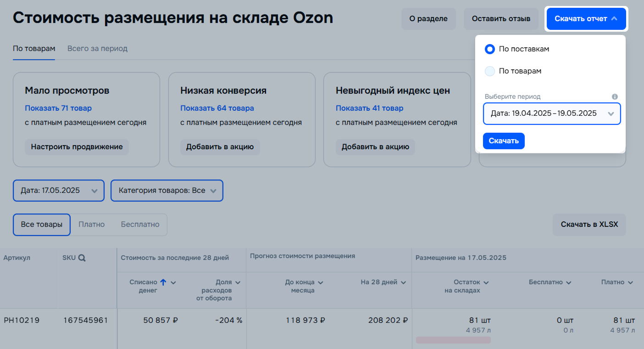This screenshot has width=644, height=349.
Task: Select the По поставкам radio option
Action: (490, 49)
